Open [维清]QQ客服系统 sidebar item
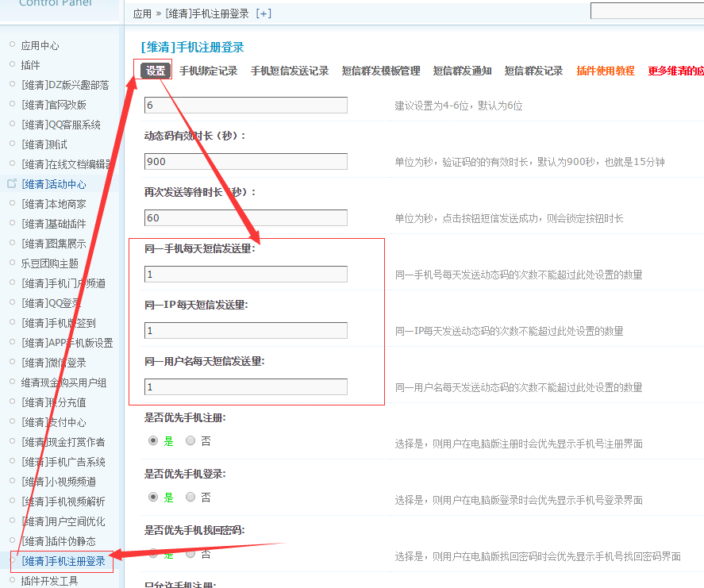704x588 pixels. click(x=61, y=125)
